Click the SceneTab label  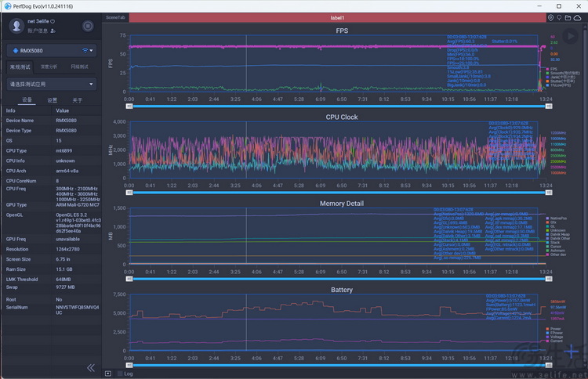coord(115,17)
